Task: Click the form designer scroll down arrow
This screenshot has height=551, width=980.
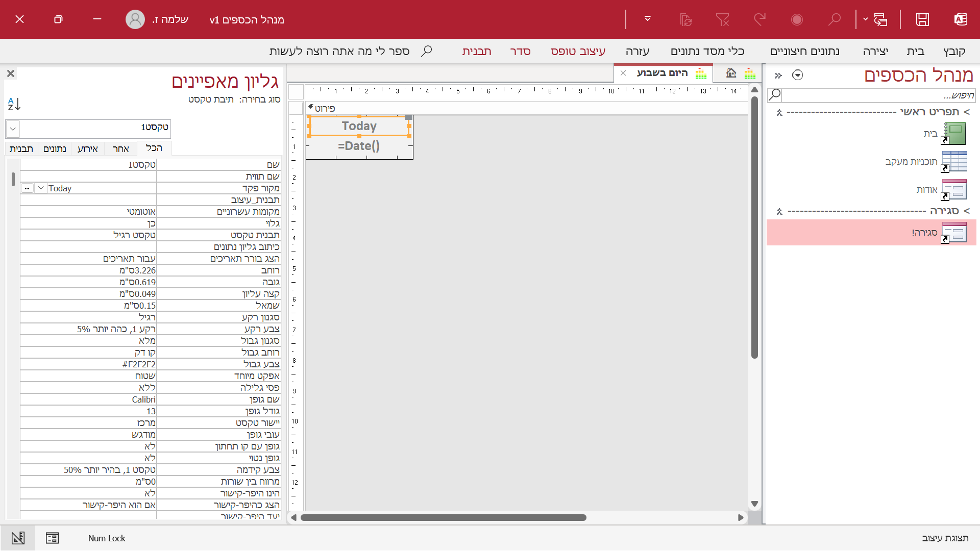Action: coord(754,504)
